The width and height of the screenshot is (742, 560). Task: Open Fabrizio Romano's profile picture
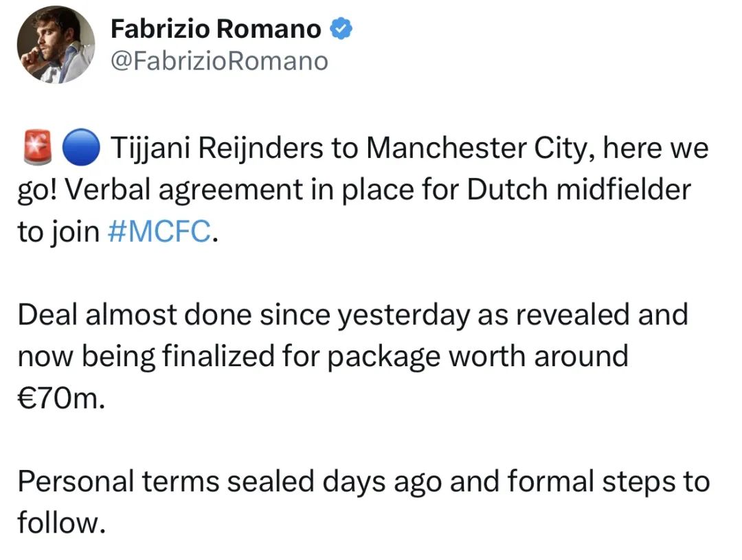click(x=56, y=45)
